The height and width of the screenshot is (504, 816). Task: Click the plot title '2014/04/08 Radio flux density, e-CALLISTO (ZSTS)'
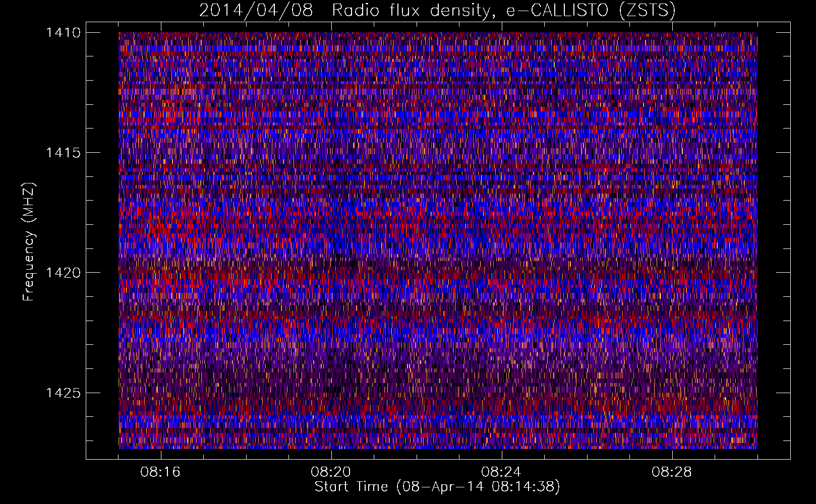(437, 10)
